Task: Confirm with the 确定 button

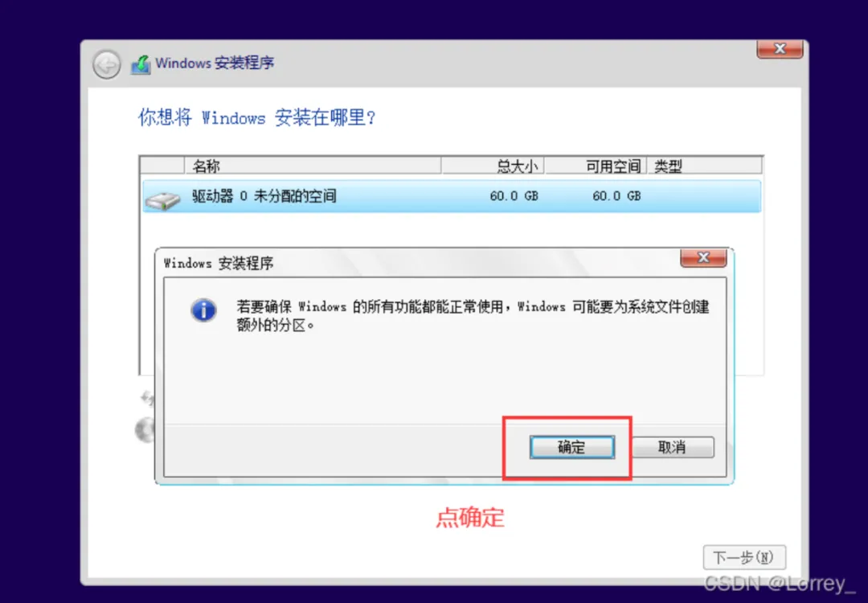Action: click(x=572, y=447)
